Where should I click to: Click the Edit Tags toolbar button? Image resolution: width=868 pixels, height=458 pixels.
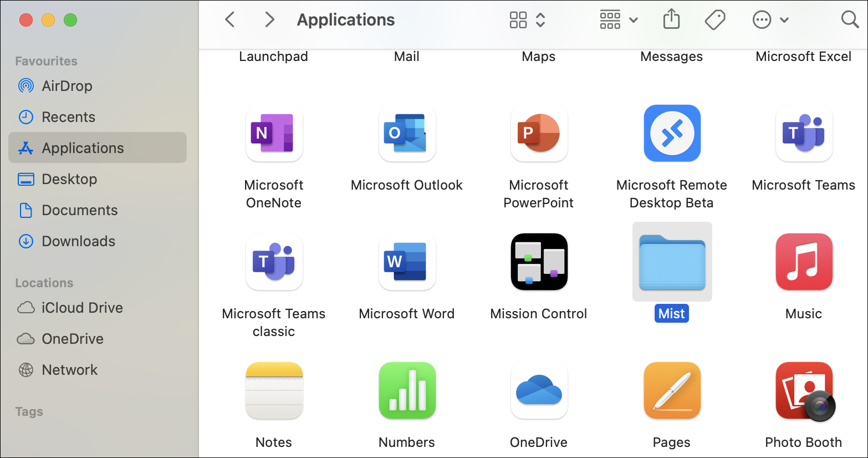(715, 20)
